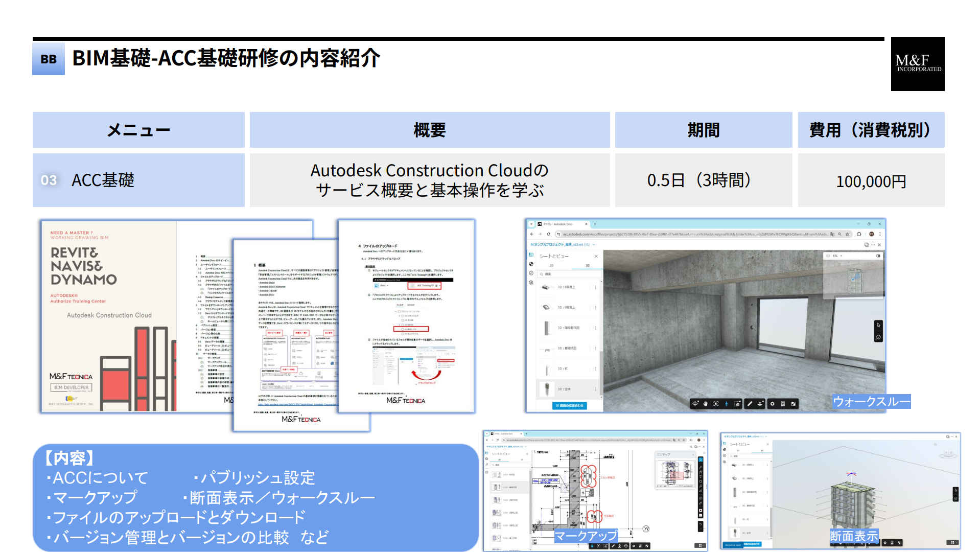The image size is (980, 552).
Task: Switch to 3D tab in walkthrough Sheets panel
Action: pos(588,265)
